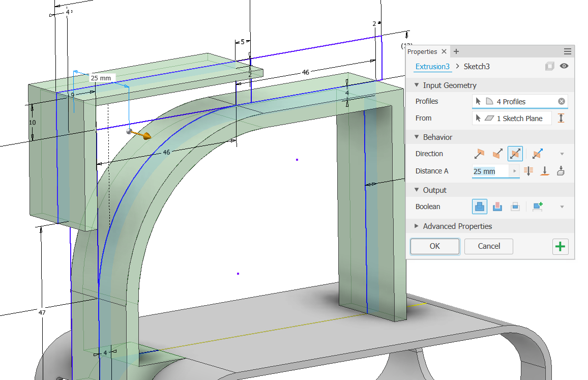
Task: Click the Cancel button
Action: tap(489, 246)
